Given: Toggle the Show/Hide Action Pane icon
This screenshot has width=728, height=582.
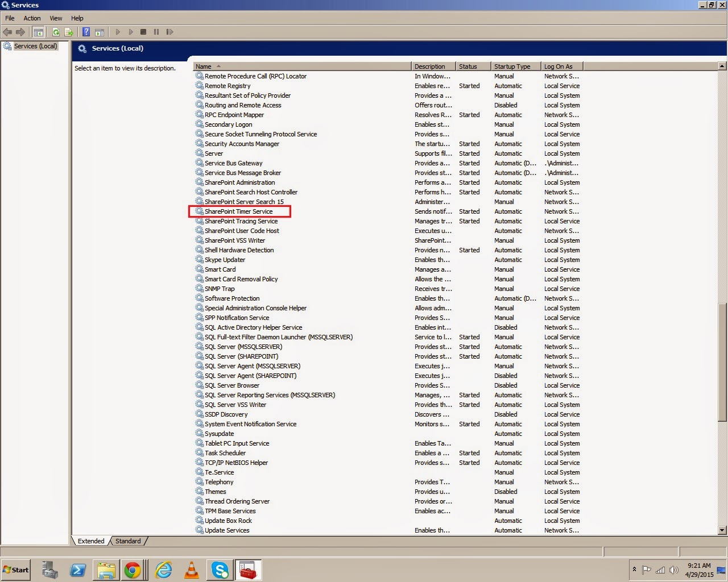Looking at the screenshot, I should 100,32.
